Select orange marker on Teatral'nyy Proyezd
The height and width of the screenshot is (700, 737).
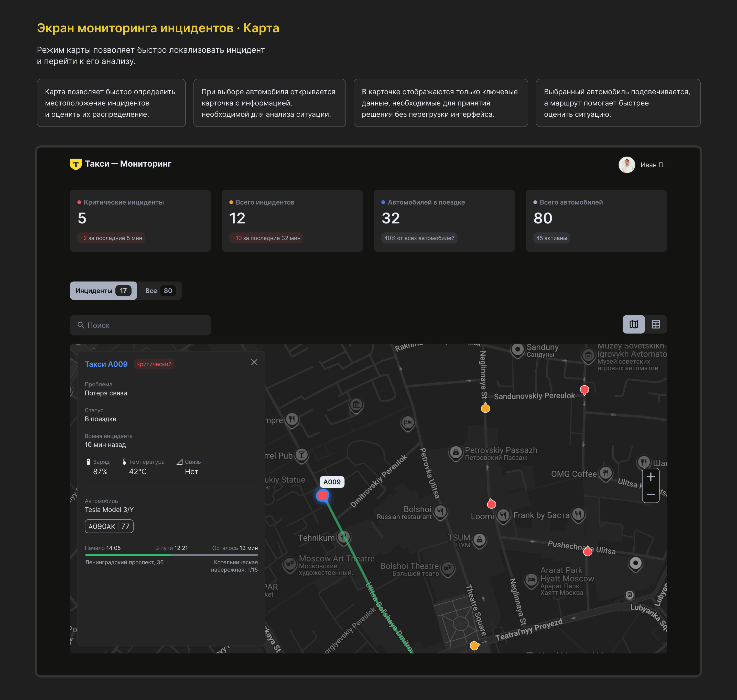click(x=474, y=645)
